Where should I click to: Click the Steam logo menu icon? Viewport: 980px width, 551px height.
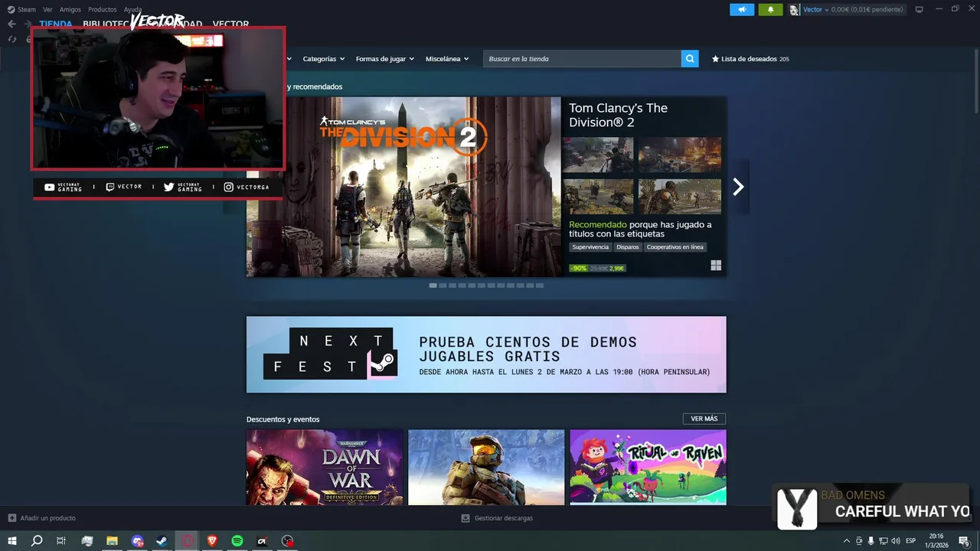click(x=11, y=9)
